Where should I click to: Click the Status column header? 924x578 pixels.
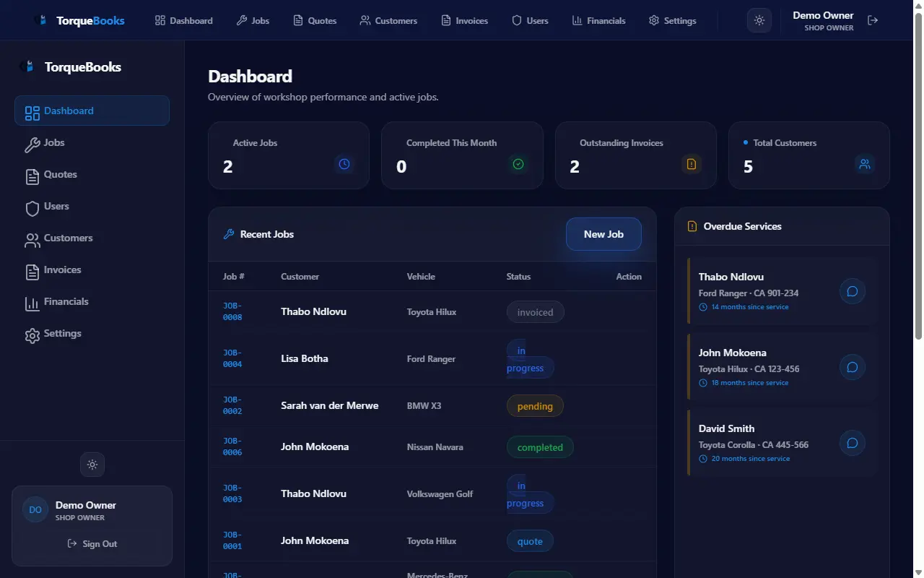tap(518, 276)
